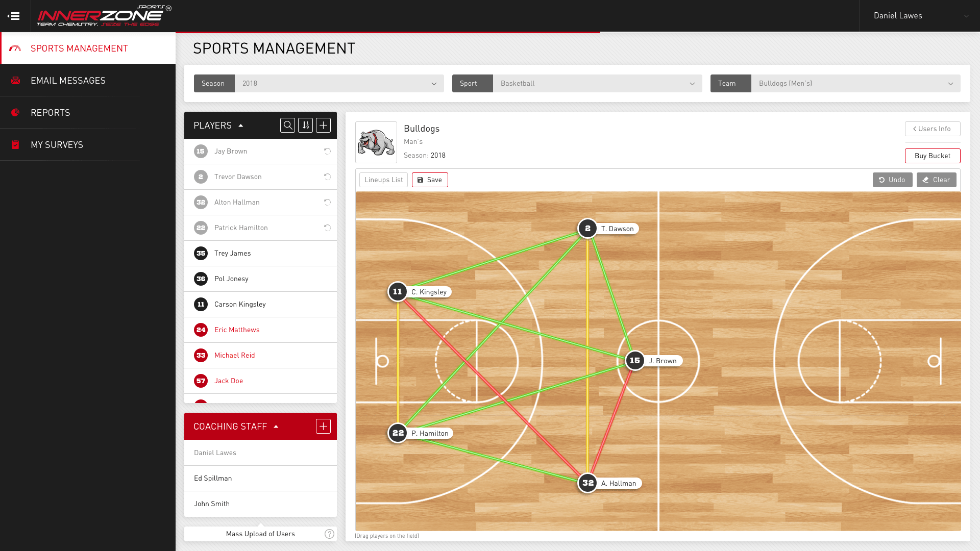This screenshot has width=980, height=551.
Task: Remove Jay Brown from lineup via revert icon
Action: pyautogui.click(x=327, y=152)
